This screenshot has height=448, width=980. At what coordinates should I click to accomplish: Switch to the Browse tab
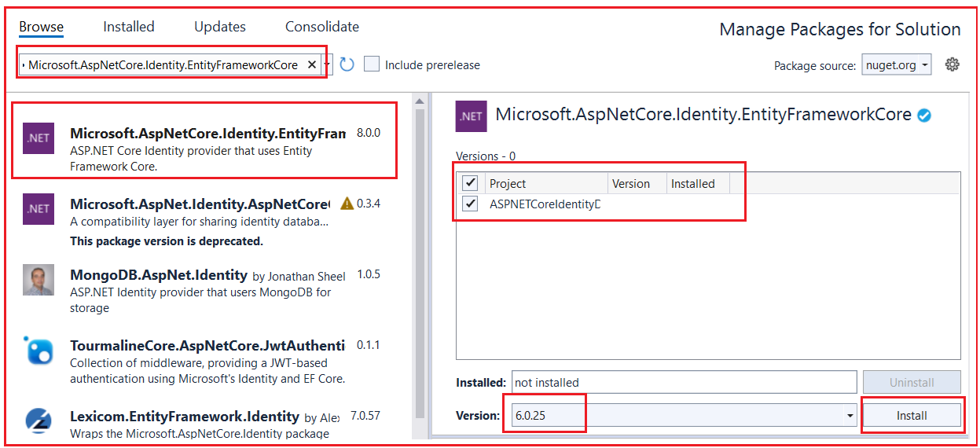coord(42,27)
